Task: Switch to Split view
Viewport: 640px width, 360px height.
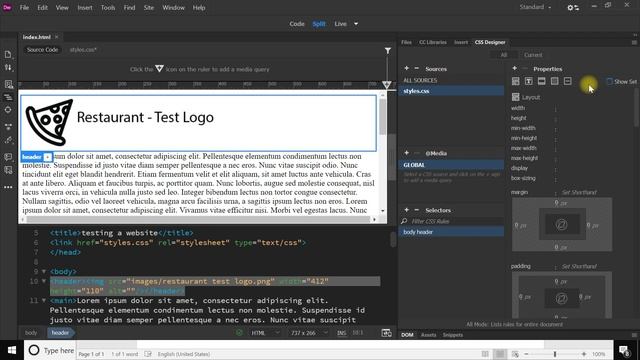Action: 319,24
